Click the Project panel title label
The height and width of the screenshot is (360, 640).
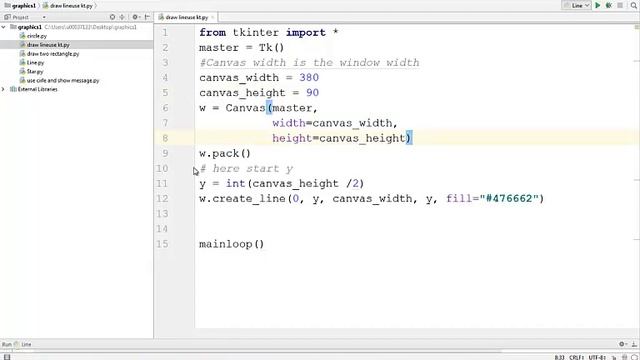(20, 17)
